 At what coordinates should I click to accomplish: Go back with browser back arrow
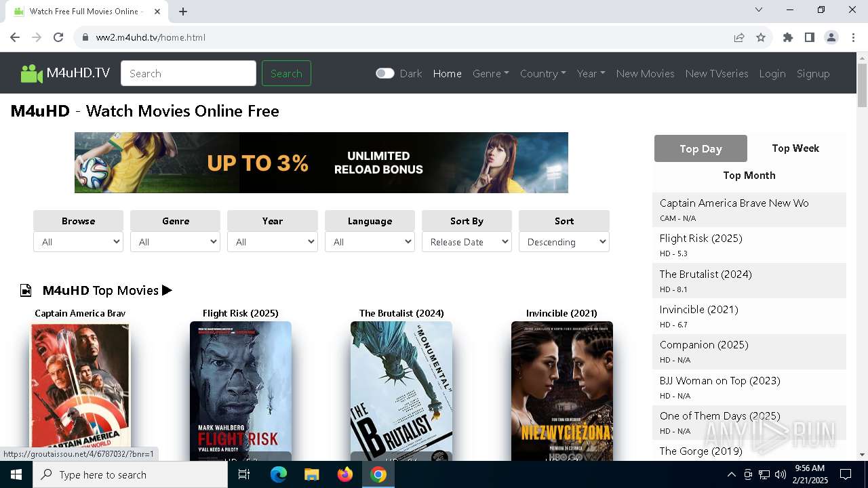click(15, 37)
